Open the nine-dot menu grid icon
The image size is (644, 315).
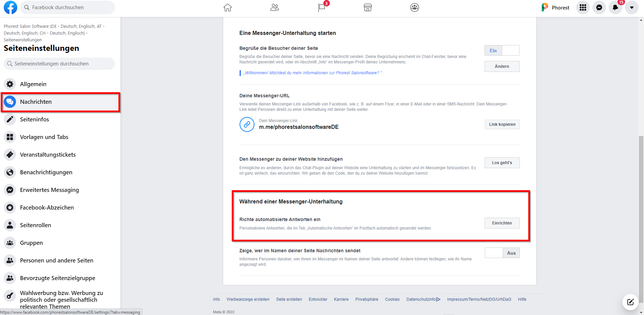[583, 7]
